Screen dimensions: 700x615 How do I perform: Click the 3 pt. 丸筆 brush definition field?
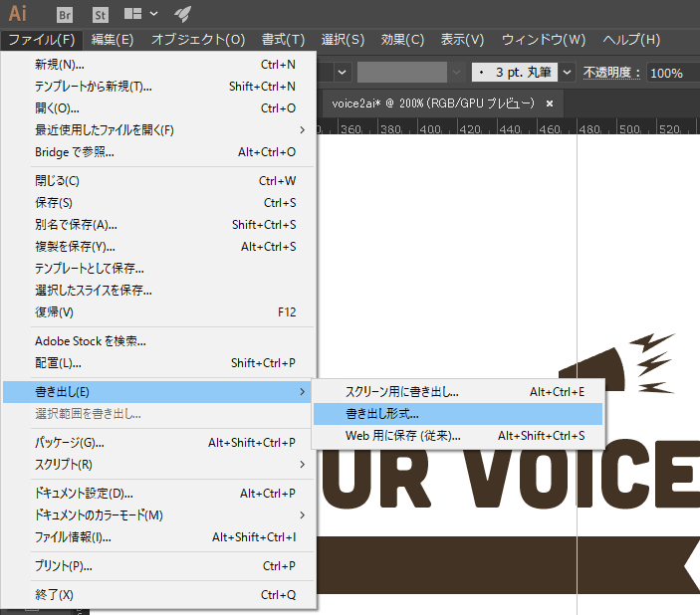[515, 73]
